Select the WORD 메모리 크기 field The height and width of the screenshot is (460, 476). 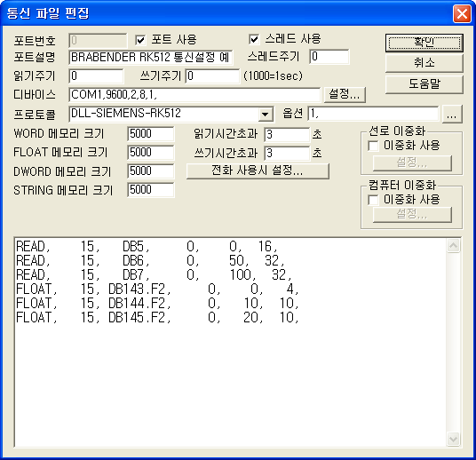[151, 134]
